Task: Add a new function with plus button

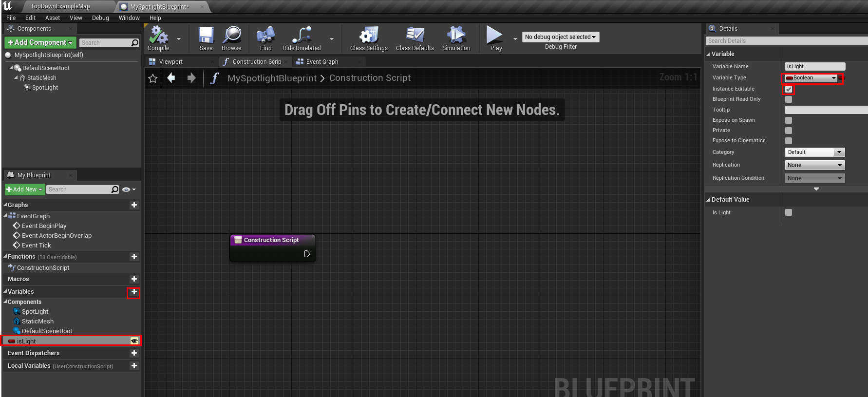Action: (x=134, y=257)
